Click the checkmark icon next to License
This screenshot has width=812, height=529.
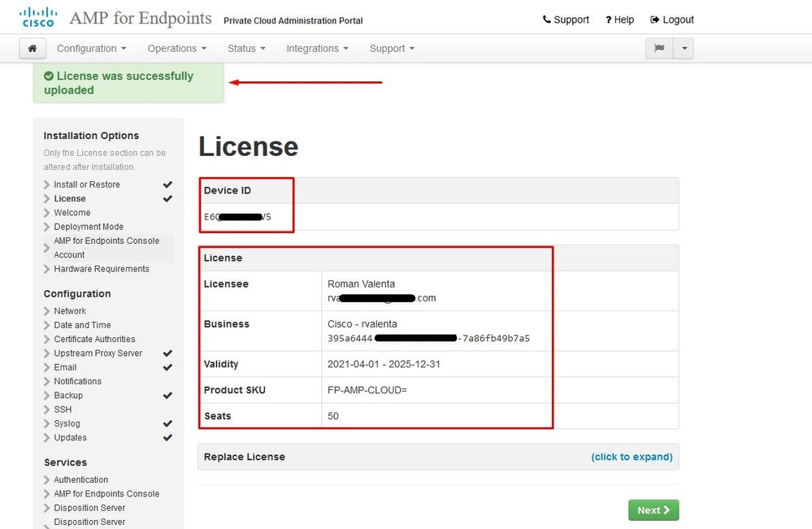pos(167,199)
